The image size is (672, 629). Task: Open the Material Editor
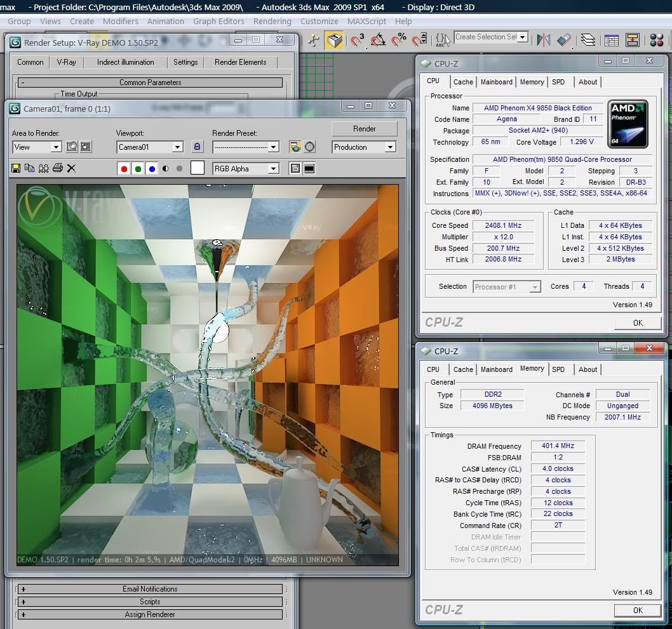[x=657, y=40]
